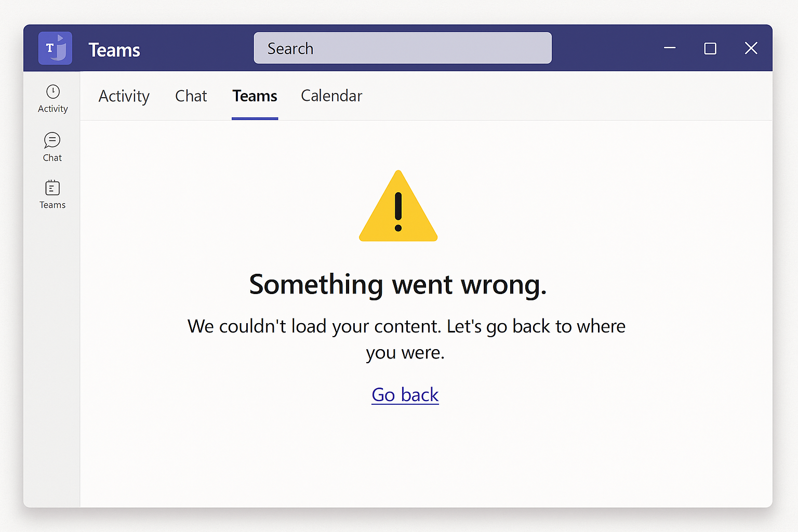Select the Teams sidebar icon
The image size is (798, 532).
click(x=52, y=188)
